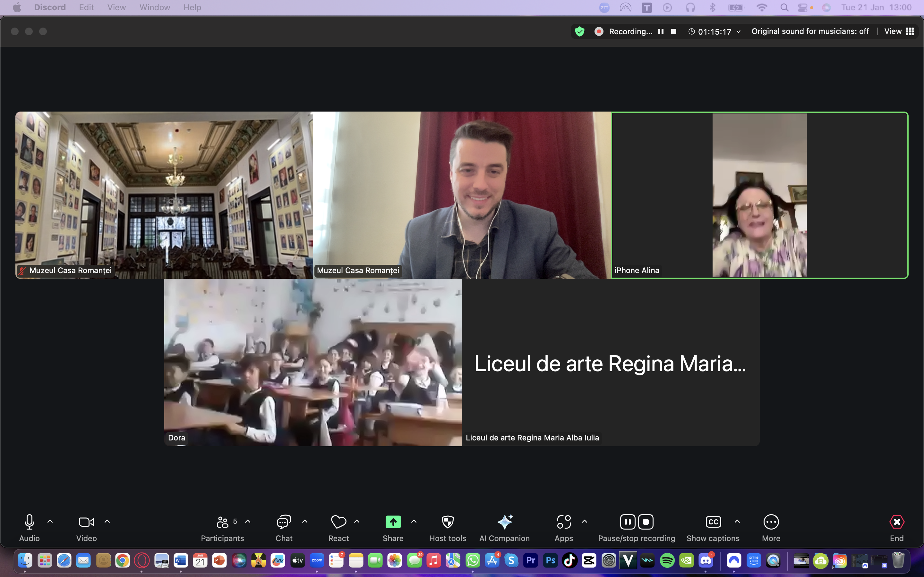
Task: Open the Window menu in menu bar
Action: tap(155, 7)
